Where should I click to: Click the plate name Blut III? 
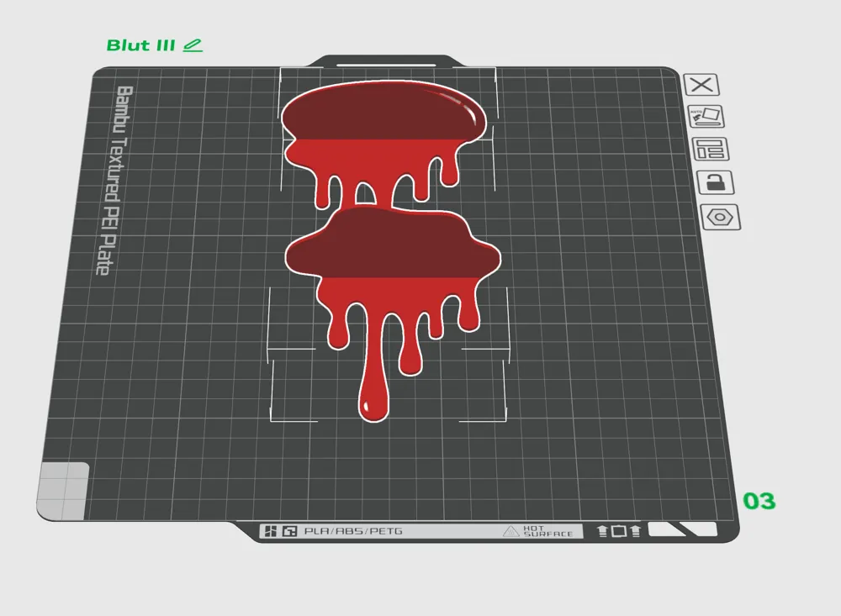(140, 45)
